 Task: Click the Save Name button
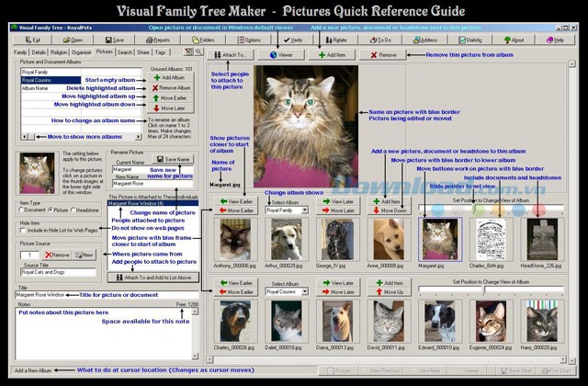click(x=173, y=159)
